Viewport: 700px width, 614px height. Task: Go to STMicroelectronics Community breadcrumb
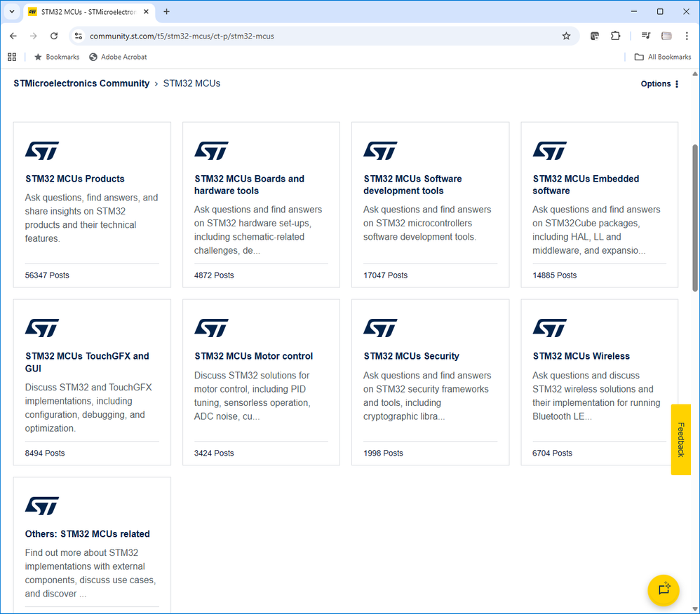click(81, 83)
